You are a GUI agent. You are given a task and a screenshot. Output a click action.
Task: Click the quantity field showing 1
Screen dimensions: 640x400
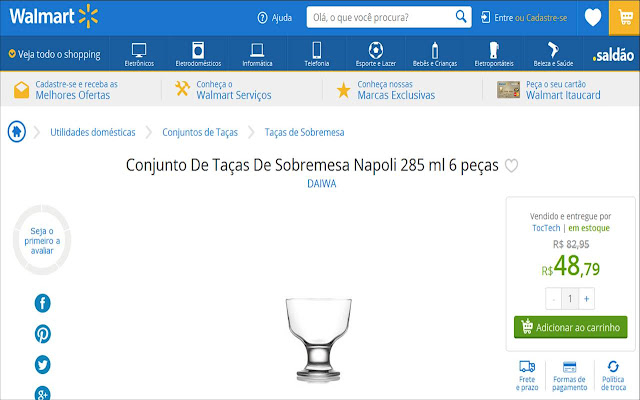[570, 299]
